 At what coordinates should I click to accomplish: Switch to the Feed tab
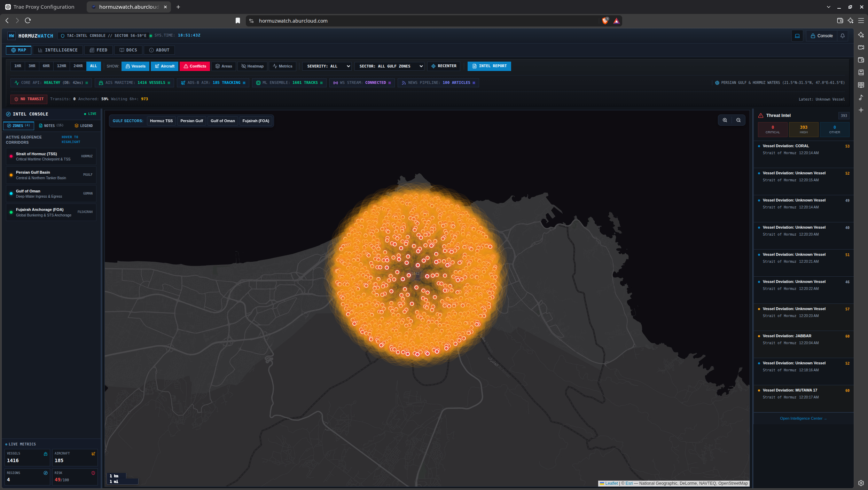99,50
